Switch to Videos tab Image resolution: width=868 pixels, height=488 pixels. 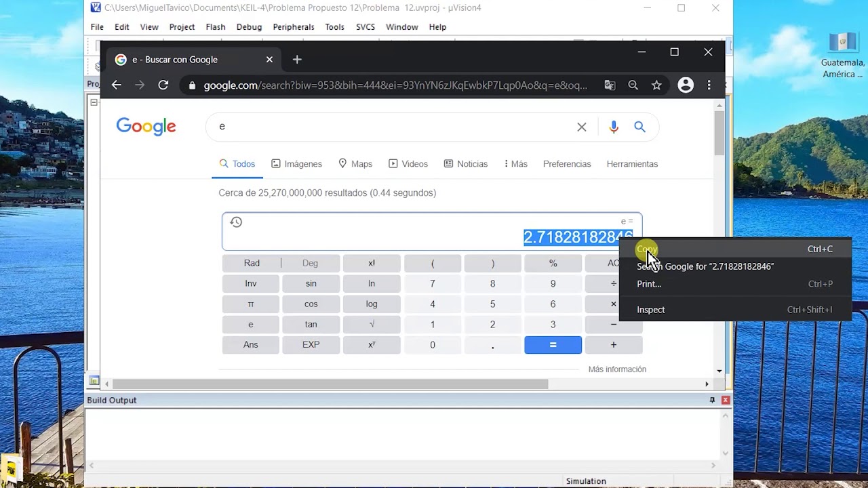[x=408, y=164]
